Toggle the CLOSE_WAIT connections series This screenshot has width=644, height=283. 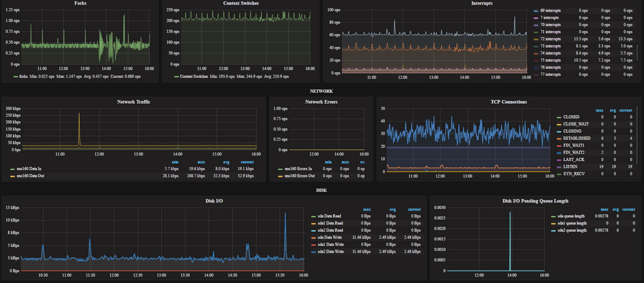576,124
